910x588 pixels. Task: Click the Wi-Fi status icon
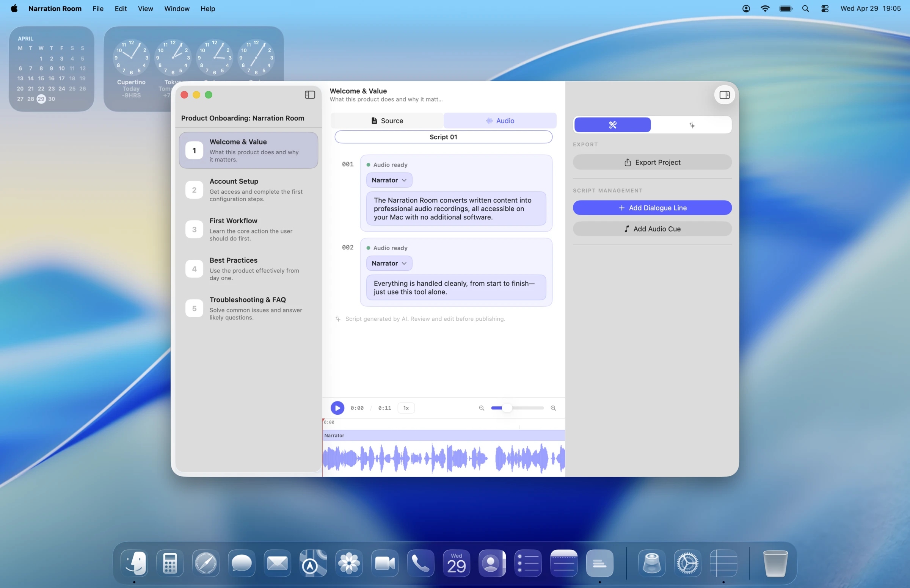click(x=765, y=8)
